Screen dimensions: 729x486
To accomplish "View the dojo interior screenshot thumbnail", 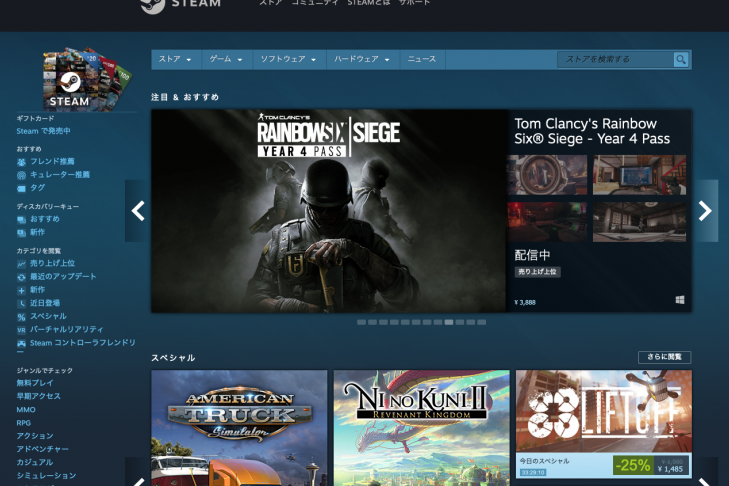I will (x=639, y=222).
